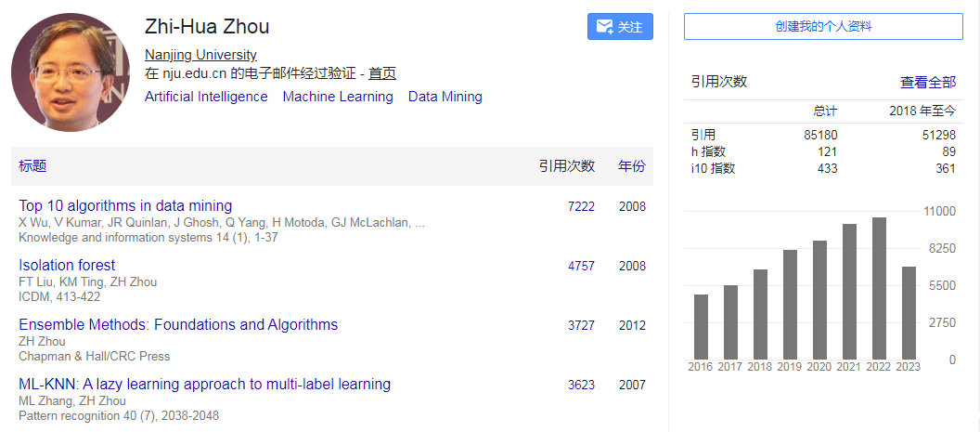Screen dimensions: 980x432
Task: Open the Isolation forest paper
Action: (67, 266)
